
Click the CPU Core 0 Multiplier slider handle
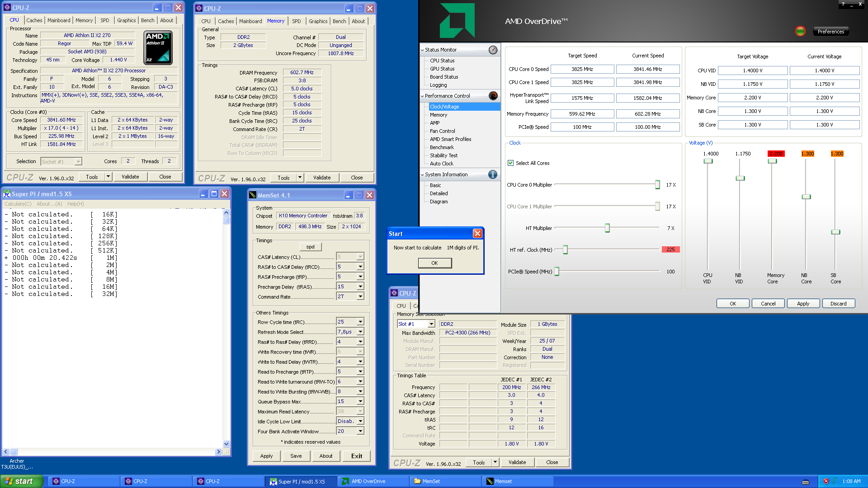(657, 184)
